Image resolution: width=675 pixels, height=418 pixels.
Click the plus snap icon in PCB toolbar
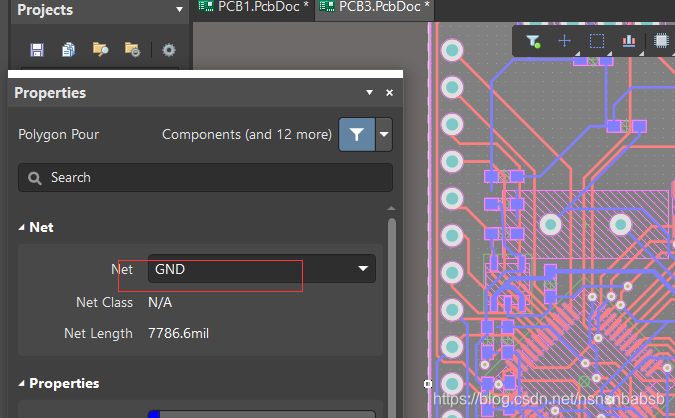click(x=564, y=41)
